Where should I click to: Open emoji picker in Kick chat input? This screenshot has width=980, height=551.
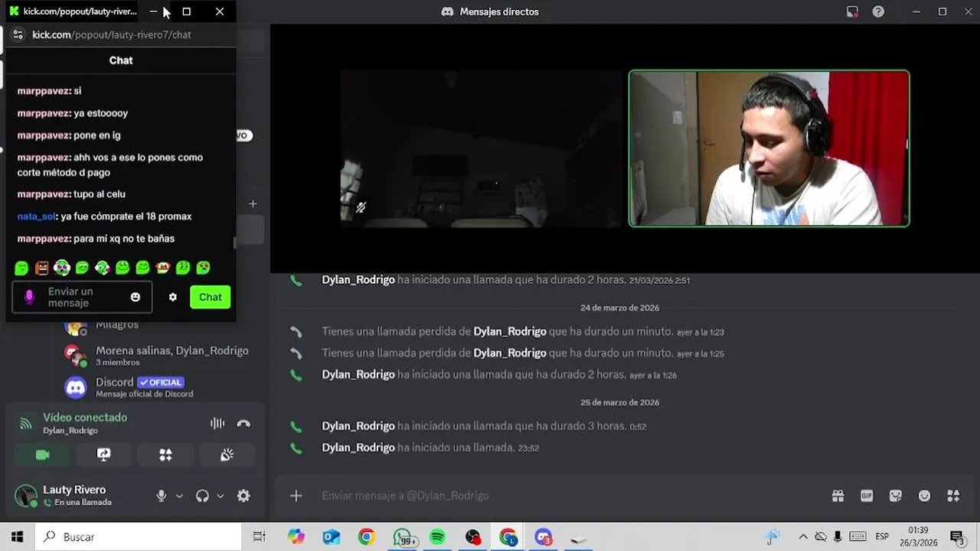pos(136,297)
